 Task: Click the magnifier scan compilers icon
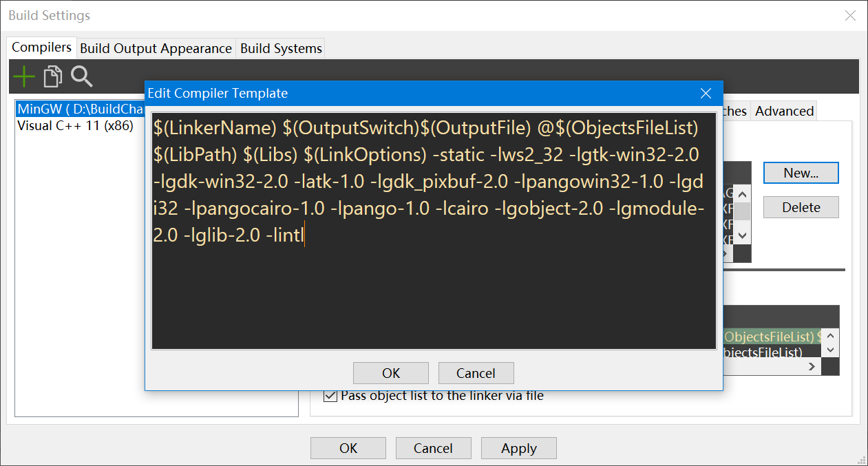(x=82, y=76)
